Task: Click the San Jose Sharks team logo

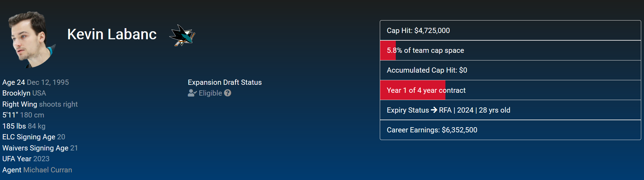Action: [x=182, y=35]
